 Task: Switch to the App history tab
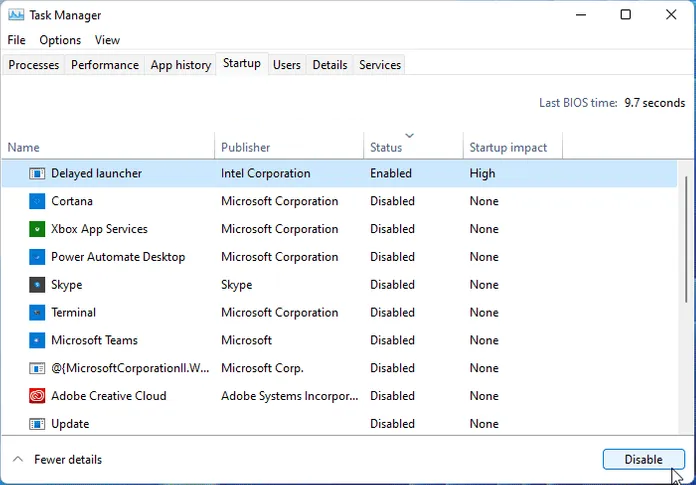tap(181, 65)
